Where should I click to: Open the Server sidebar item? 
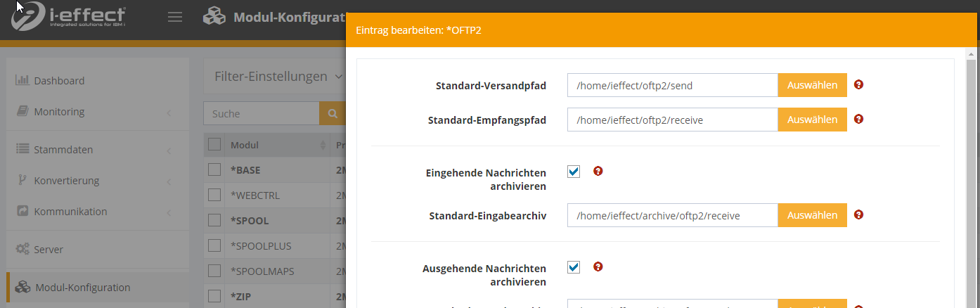(49, 250)
